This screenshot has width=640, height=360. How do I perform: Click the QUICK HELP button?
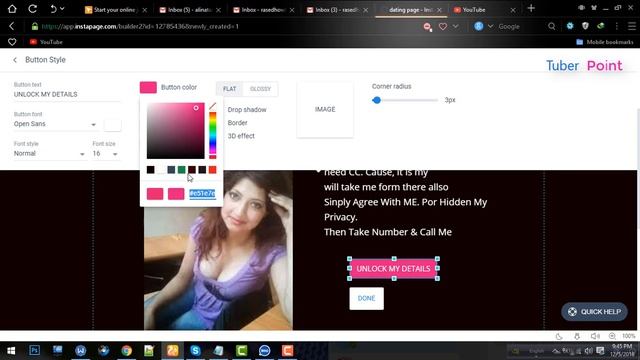[x=594, y=312]
